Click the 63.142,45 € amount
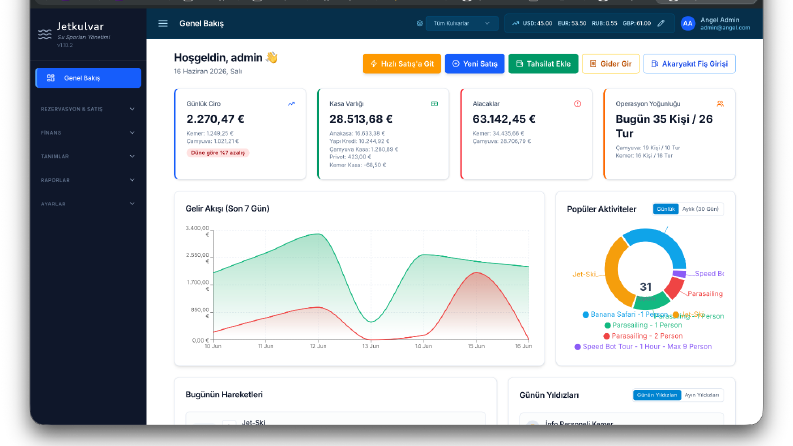Viewport: 793px width, 446px height. click(x=504, y=119)
